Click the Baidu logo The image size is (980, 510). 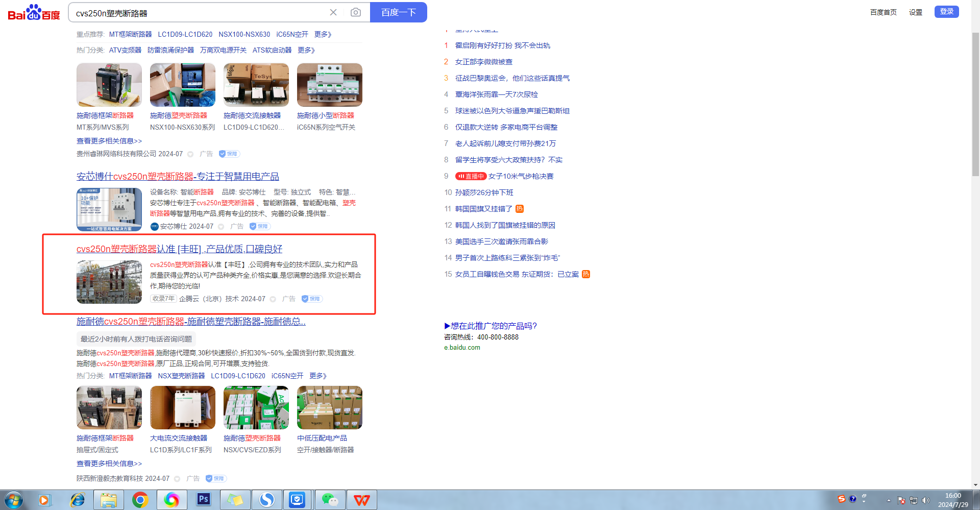click(34, 12)
